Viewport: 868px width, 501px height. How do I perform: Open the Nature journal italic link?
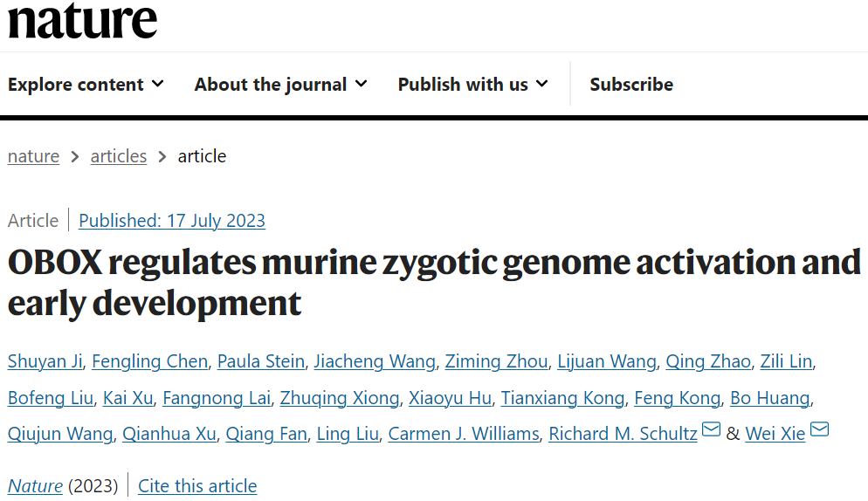[35, 486]
